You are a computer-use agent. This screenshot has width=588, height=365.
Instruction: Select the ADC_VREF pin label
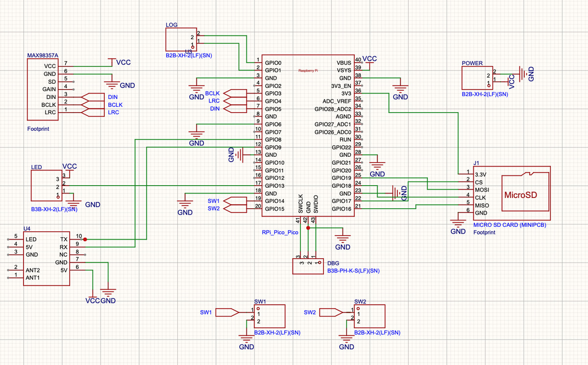coord(337,101)
